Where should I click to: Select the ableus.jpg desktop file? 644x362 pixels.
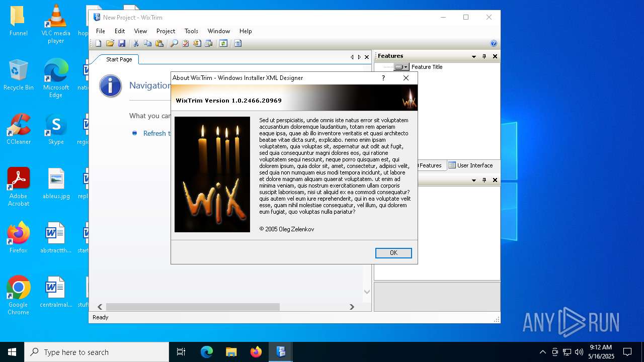pos(56,184)
